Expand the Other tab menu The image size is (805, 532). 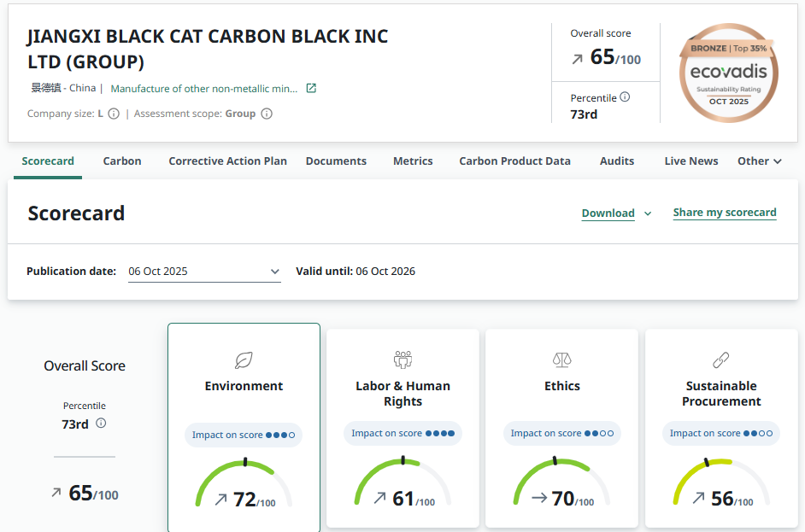coord(760,161)
